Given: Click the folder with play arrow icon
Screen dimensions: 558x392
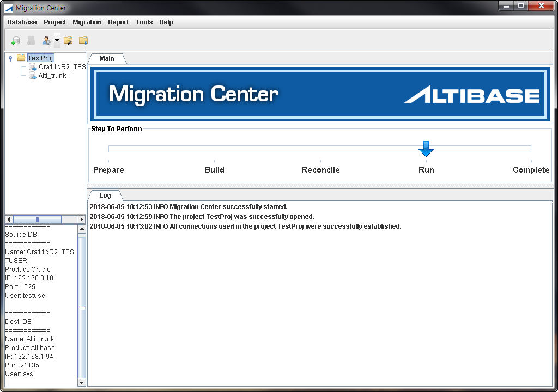Looking at the screenshot, I should pyautogui.click(x=83, y=40).
